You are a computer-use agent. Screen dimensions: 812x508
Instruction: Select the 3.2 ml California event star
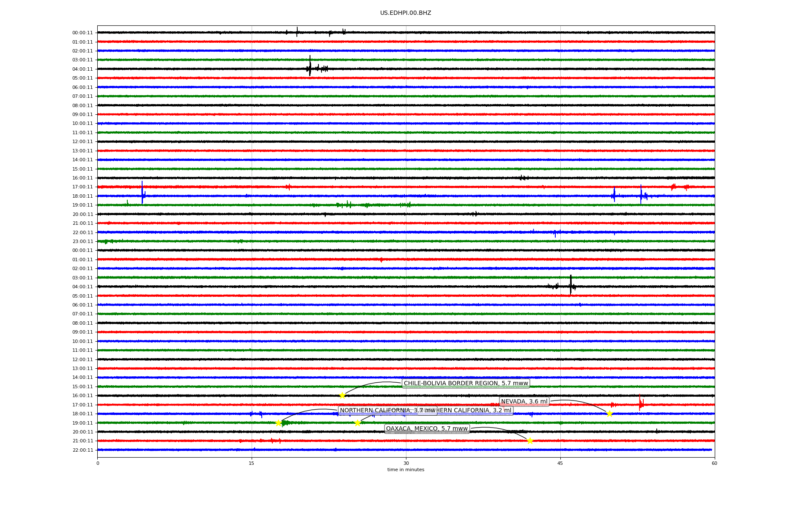click(x=357, y=423)
